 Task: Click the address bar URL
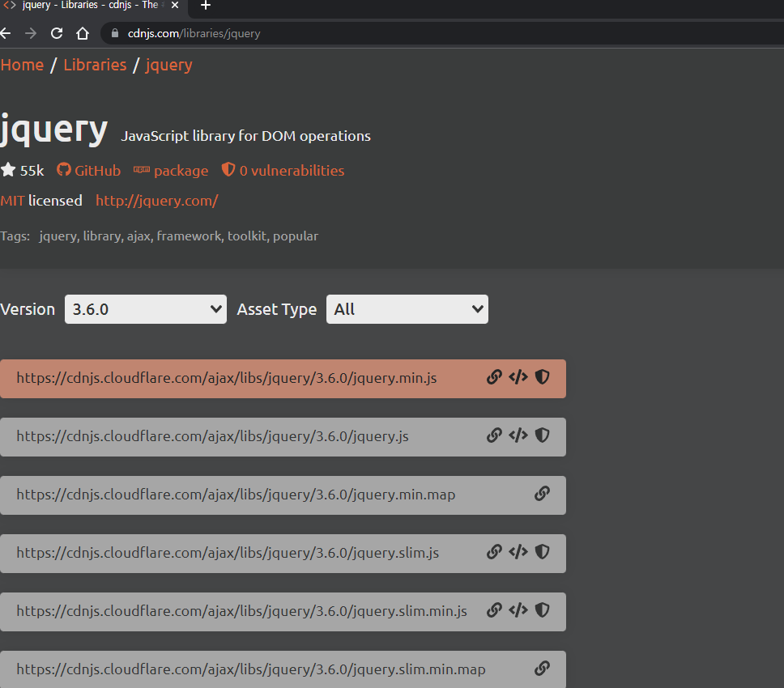click(x=194, y=33)
